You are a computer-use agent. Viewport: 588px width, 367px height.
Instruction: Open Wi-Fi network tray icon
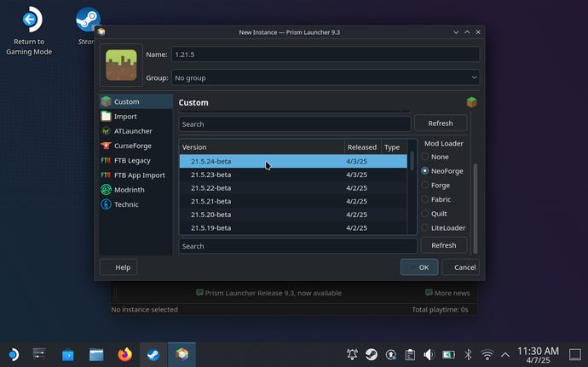coord(487,354)
